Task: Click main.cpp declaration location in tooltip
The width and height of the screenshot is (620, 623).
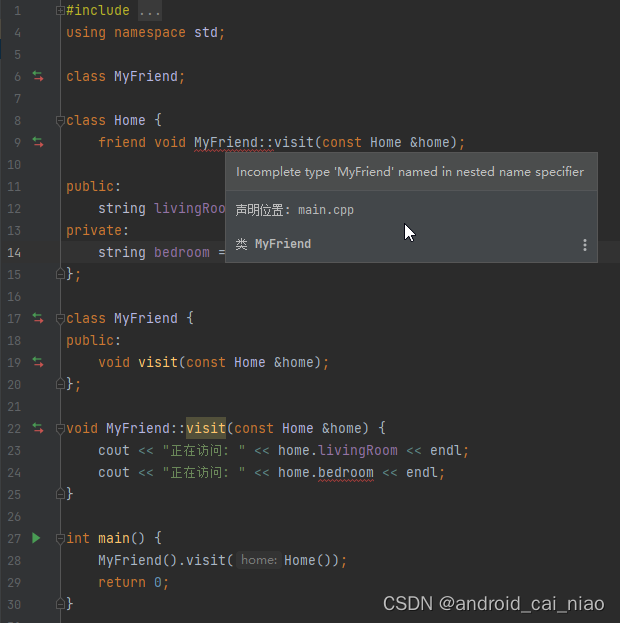Action: click(326, 210)
